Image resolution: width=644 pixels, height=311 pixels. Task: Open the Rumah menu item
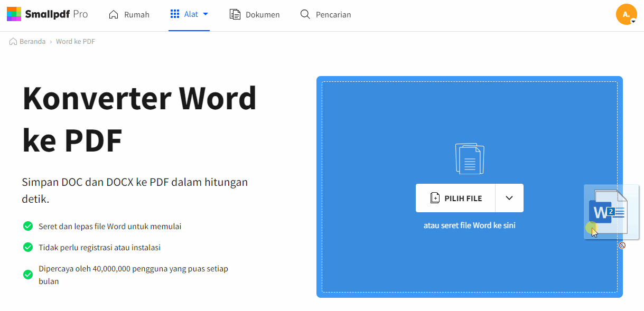pyautogui.click(x=129, y=15)
